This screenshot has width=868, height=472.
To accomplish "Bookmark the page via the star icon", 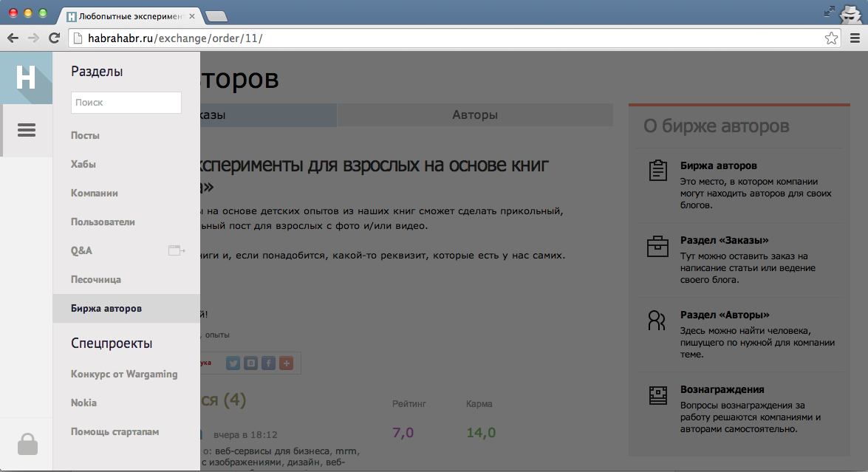I will [x=833, y=38].
